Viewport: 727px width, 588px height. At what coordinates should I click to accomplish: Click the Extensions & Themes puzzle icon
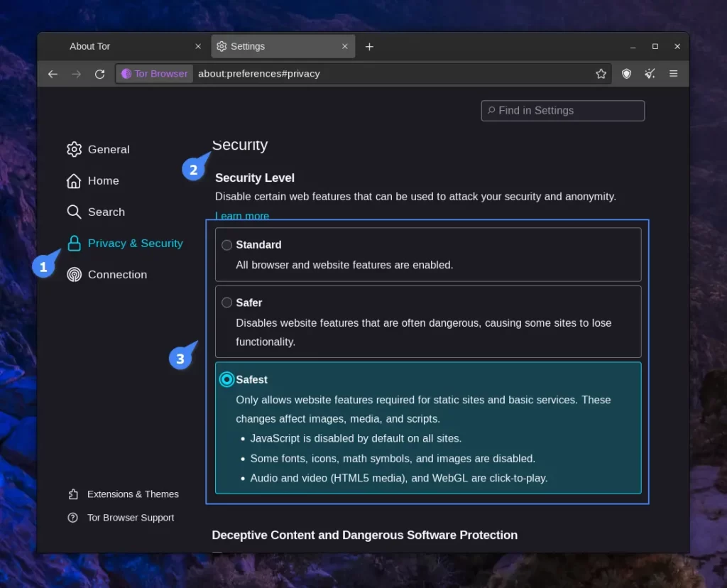[73, 494]
